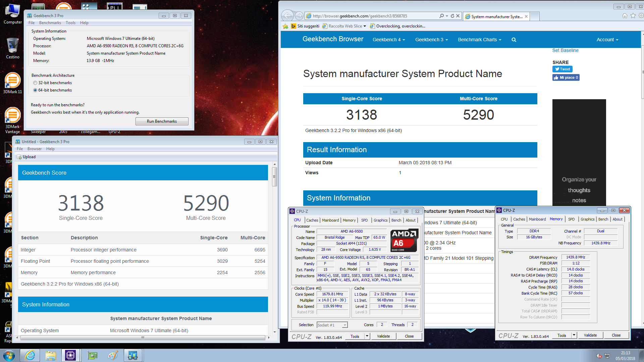Image resolution: width=644 pixels, height=362 pixels.
Task: Select the 3DMark 11 desktop shortcut
Action: (x=12, y=83)
